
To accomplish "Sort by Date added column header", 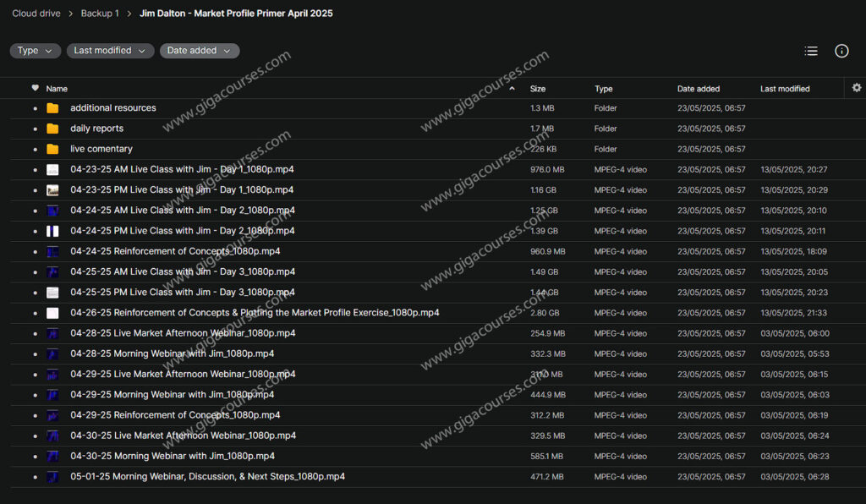I will [x=698, y=89].
